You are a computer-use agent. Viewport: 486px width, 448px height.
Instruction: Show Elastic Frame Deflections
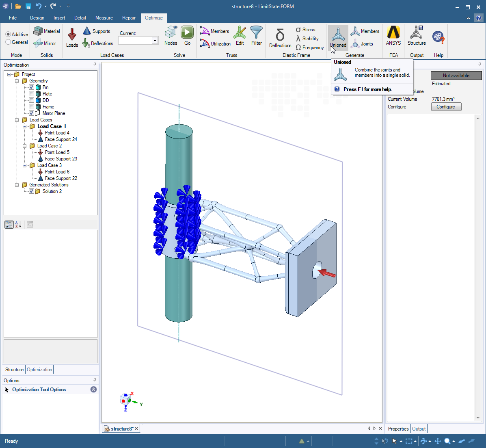(x=280, y=38)
